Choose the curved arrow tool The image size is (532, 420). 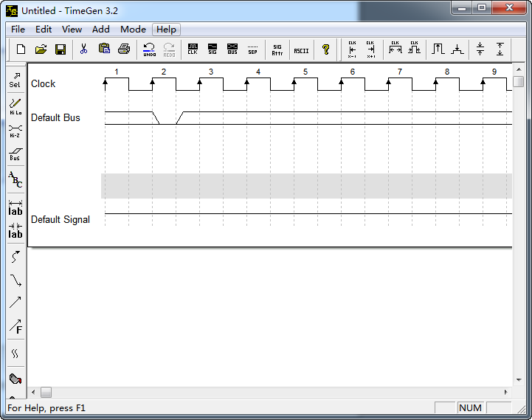(15, 257)
